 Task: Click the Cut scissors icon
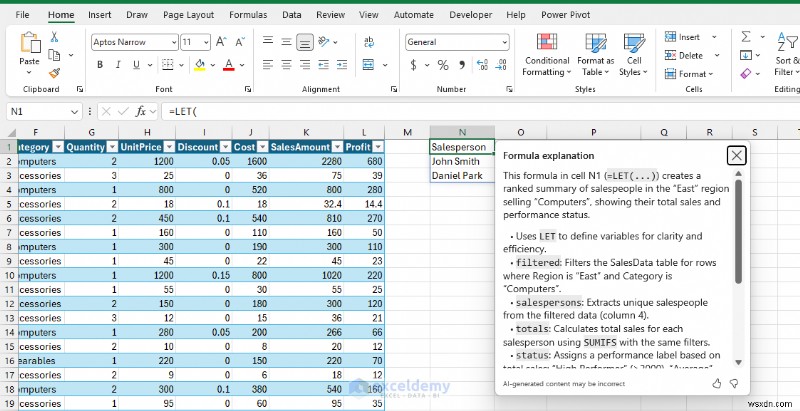click(x=54, y=37)
